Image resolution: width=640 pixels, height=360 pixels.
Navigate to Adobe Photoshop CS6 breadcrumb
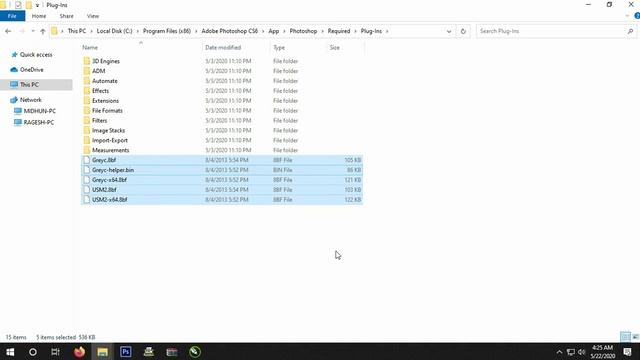tap(230, 31)
